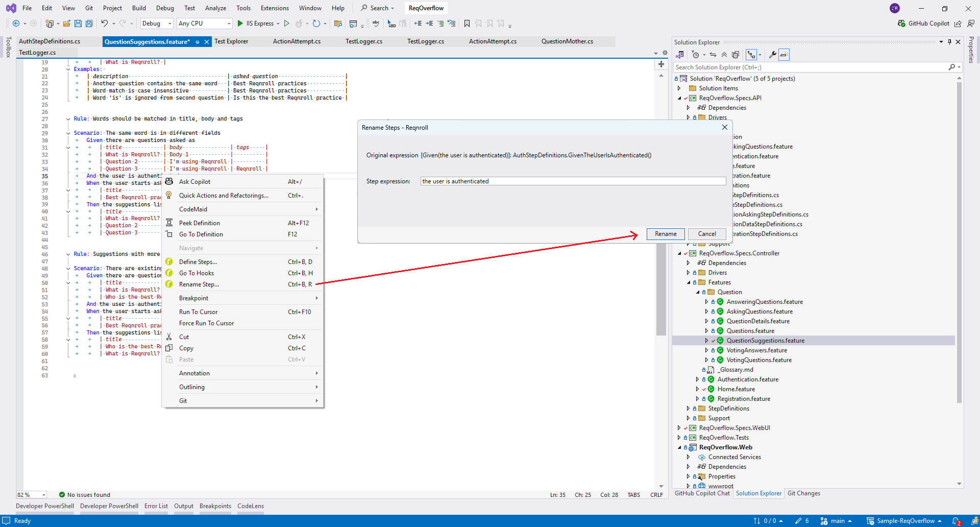The height and width of the screenshot is (527, 980).
Task: Click the Undo arrow icon
Action: pyautogui.click(x=105, y=23)
